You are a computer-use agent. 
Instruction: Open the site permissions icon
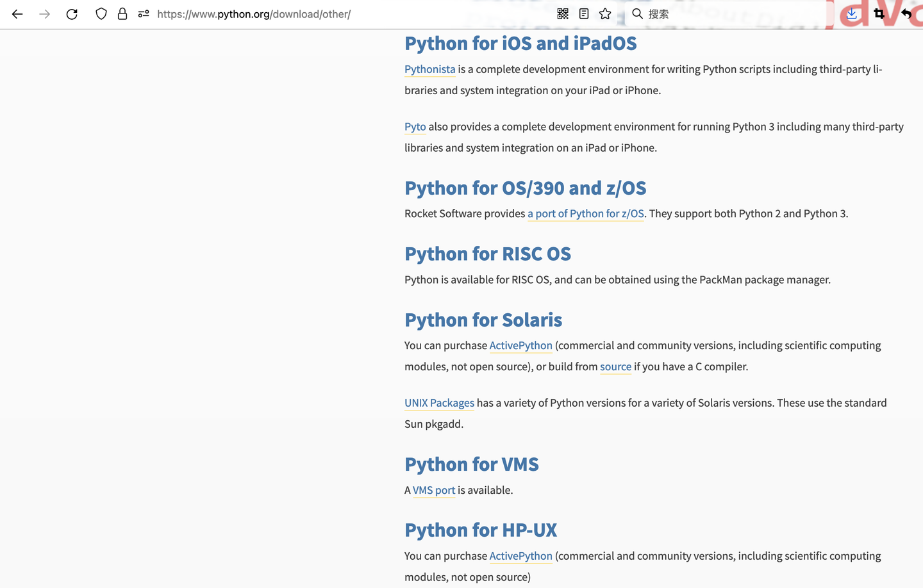point(144,14)
